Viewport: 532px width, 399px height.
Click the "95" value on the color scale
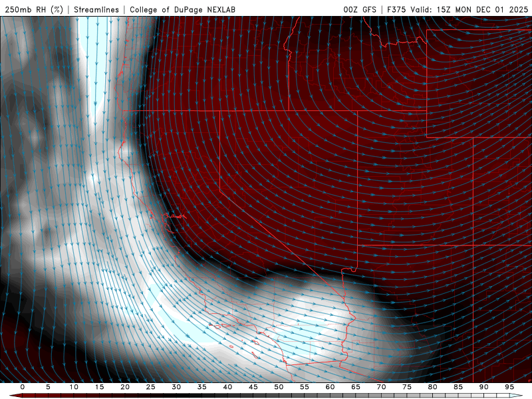(509, 387)
